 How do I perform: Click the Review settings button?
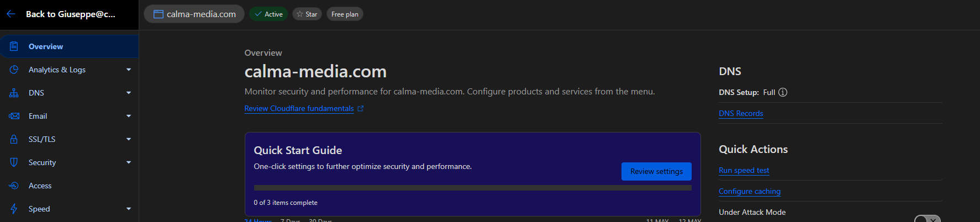click(x=656, y=171)
